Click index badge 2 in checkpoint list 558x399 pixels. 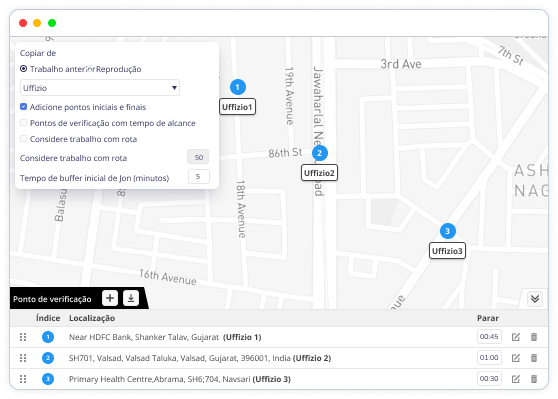tap(48, 358)
